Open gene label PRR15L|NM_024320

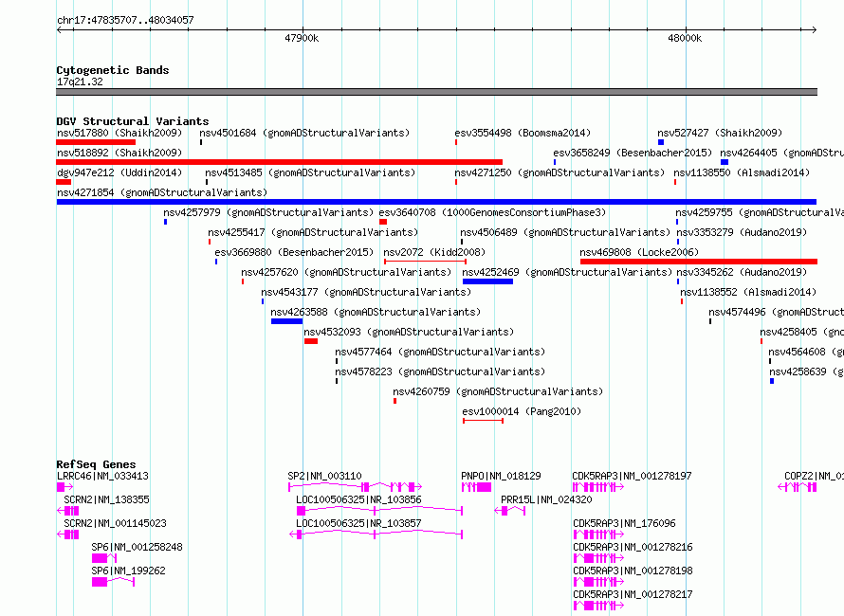pos(546,499)
